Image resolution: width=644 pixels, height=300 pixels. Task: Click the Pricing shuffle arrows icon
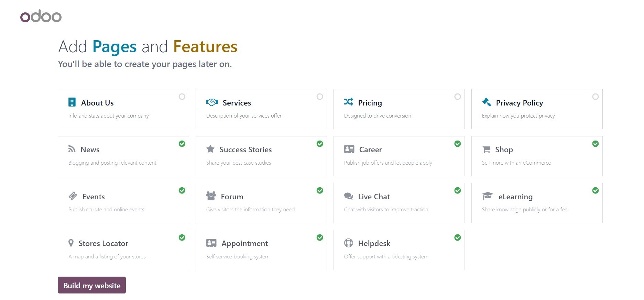(x=348, y=102)
